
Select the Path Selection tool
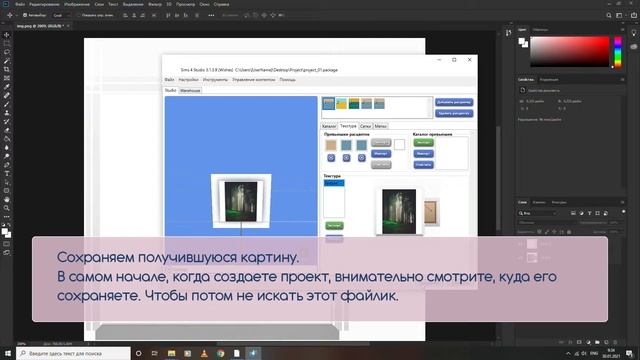click(x=7, y=182)
